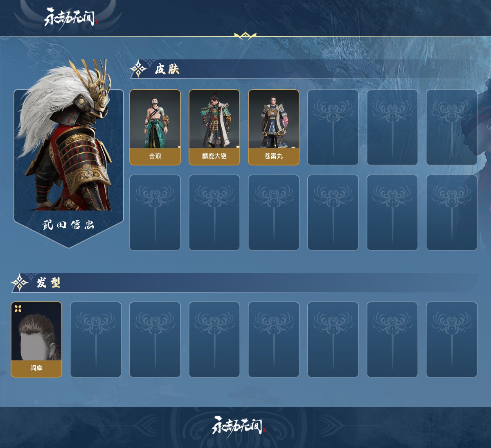The height and width of the screenshot is (448, 491).
Task: Click the empty hairstyle slot after 阎摩
Action: coord(96,339)
